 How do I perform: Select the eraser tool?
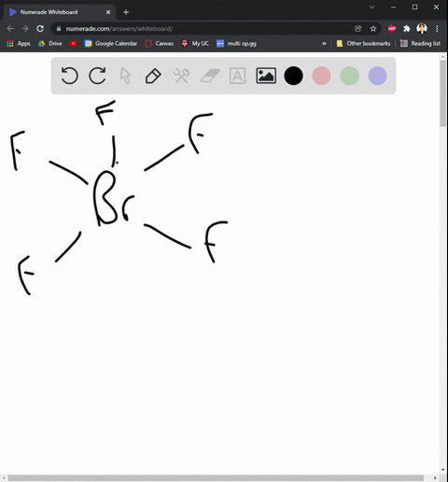pos(210,76)
